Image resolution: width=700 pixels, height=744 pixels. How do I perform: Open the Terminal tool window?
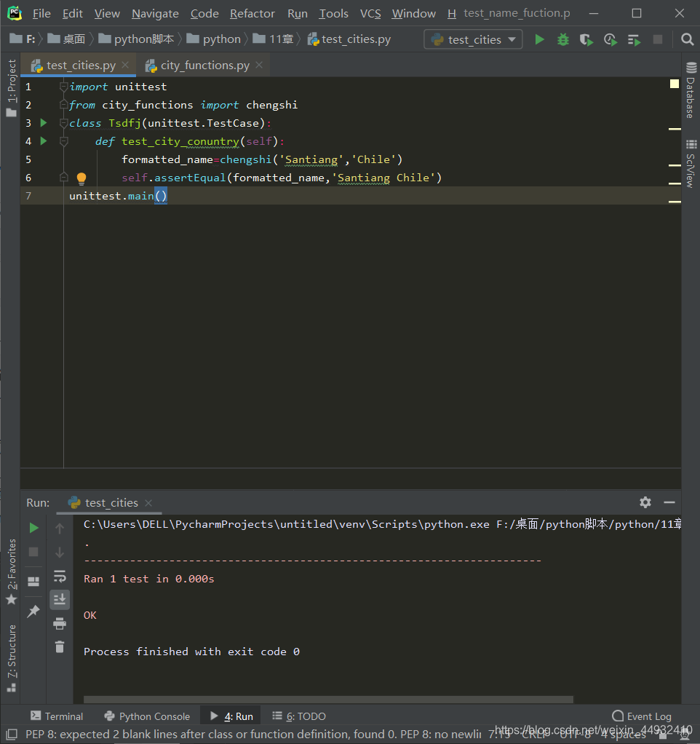(57, 716)
